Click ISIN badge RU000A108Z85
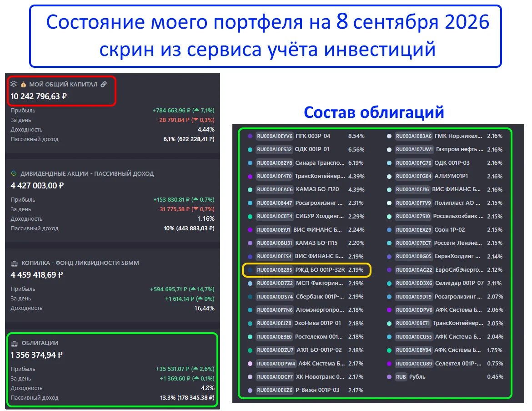This screenshot has width=532, height=411. (x=275, y=270)
